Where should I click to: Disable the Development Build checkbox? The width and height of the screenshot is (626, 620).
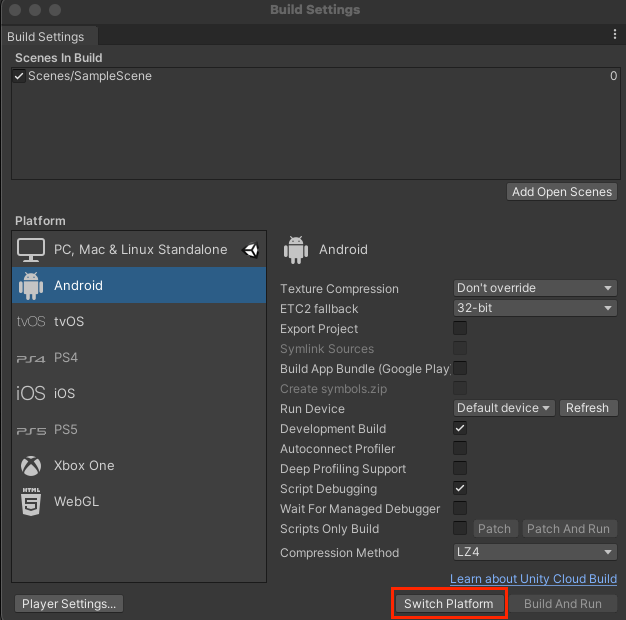click(460, 428)
